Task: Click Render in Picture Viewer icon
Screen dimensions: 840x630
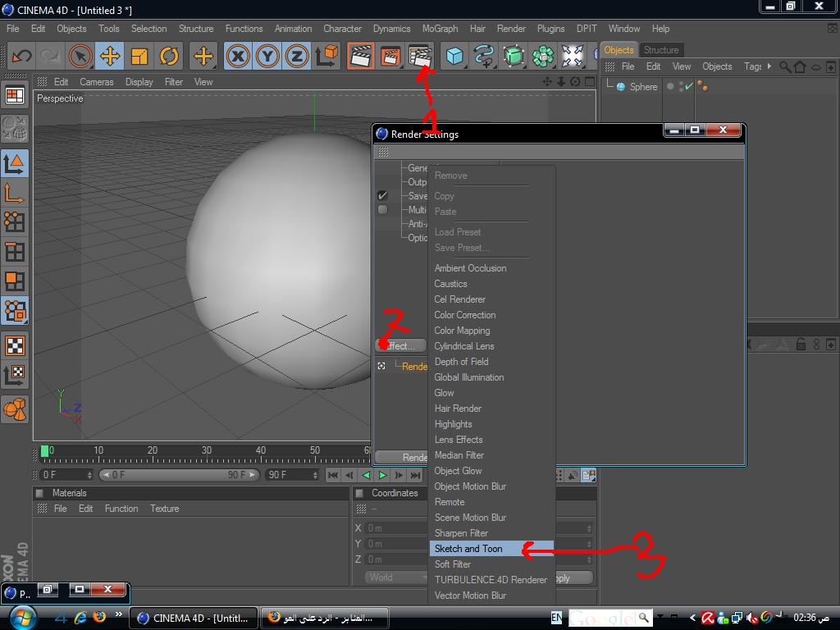Action: click(x=390, y=56)
